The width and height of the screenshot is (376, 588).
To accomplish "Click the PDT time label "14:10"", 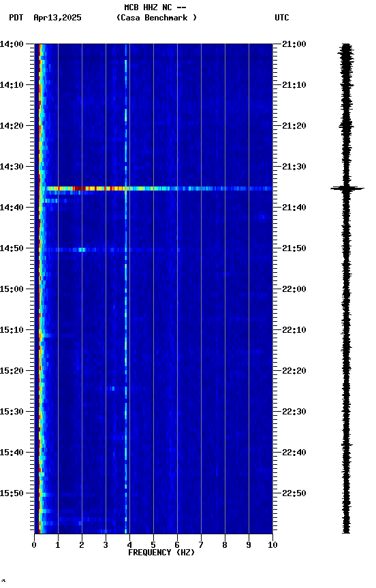I will (12, 85).
